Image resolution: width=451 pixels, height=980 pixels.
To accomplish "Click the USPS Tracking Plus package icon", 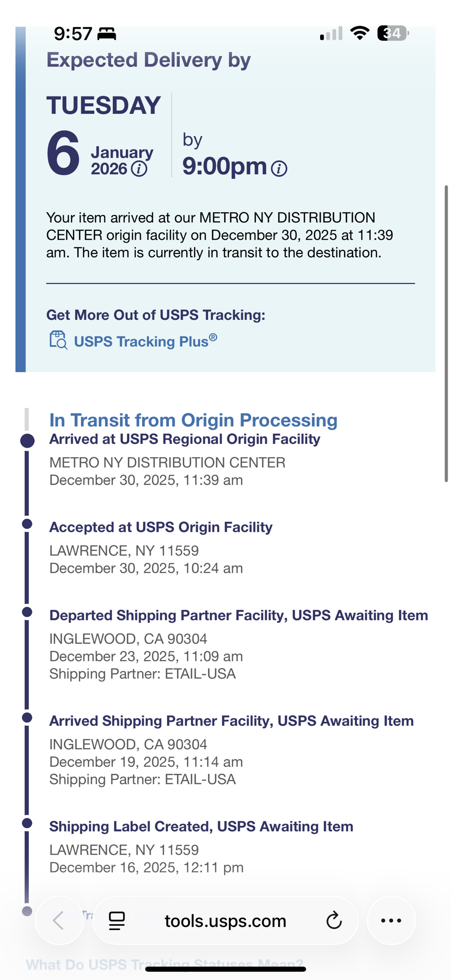I will [58, 340].
